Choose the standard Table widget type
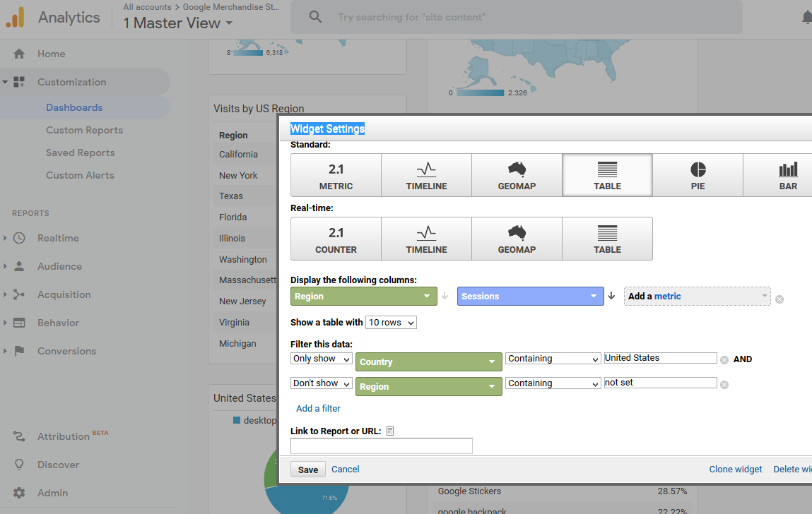The image size is (812, 514). coord(607,176)
